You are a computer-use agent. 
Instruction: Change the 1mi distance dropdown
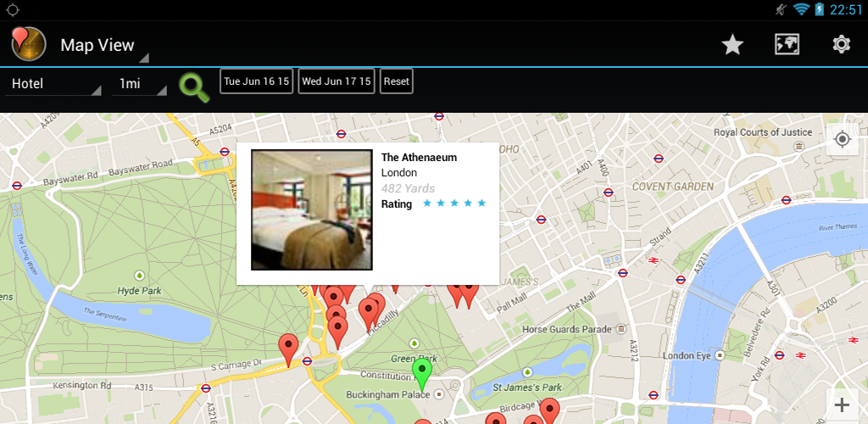(140, 84)
